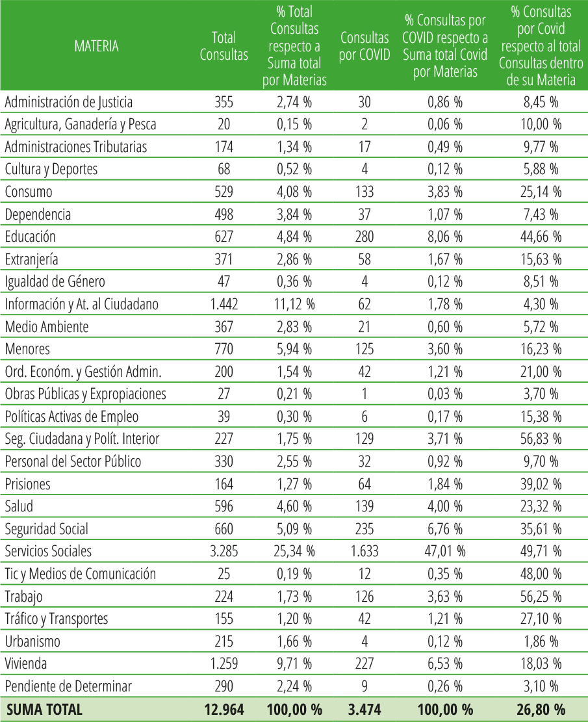The image size is (588, 722).
Task: Select the Extranjería row label
Action: click(x=31, y=259)
